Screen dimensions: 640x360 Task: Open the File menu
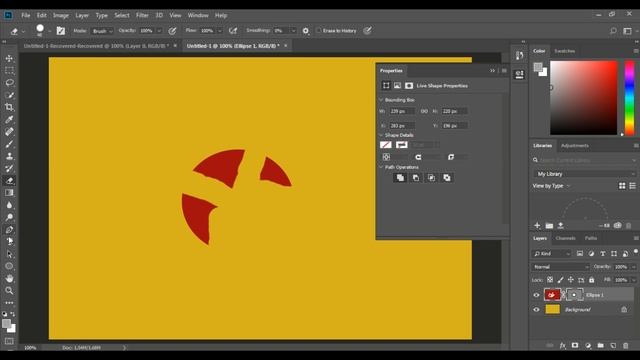point(26,16)
